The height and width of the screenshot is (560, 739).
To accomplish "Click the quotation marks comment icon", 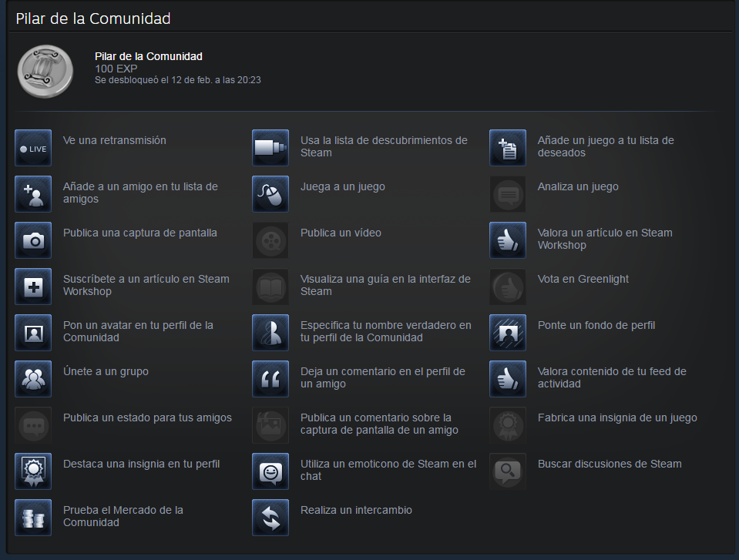I will point(270,379).
